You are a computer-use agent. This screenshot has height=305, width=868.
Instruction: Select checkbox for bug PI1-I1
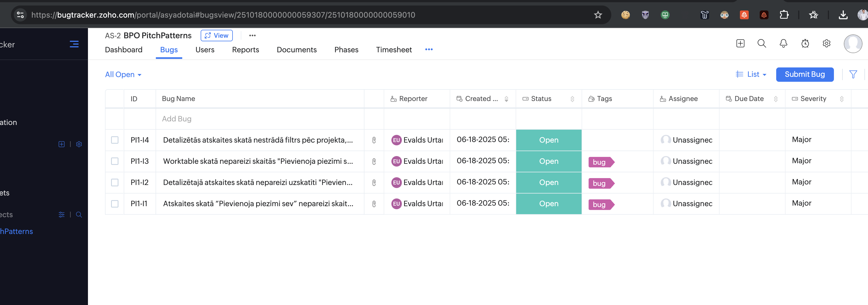tap(115, 204)
